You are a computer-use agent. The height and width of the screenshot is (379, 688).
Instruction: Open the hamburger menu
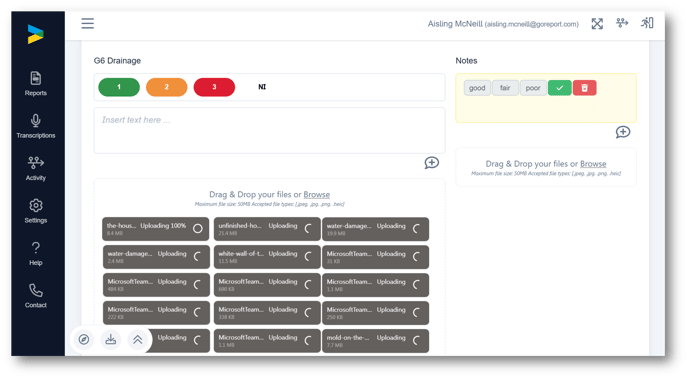tap(87, 23)
